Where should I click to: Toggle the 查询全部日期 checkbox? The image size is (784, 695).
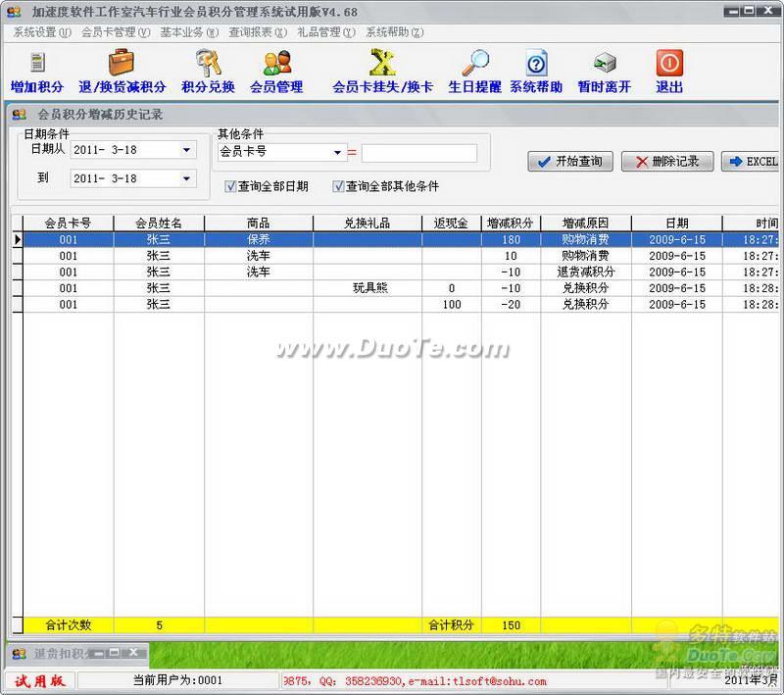[230, 186]
